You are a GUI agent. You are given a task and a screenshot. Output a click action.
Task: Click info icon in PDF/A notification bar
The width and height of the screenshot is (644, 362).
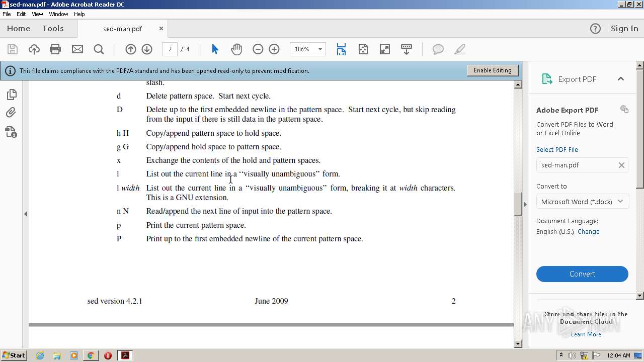point(10,71)
